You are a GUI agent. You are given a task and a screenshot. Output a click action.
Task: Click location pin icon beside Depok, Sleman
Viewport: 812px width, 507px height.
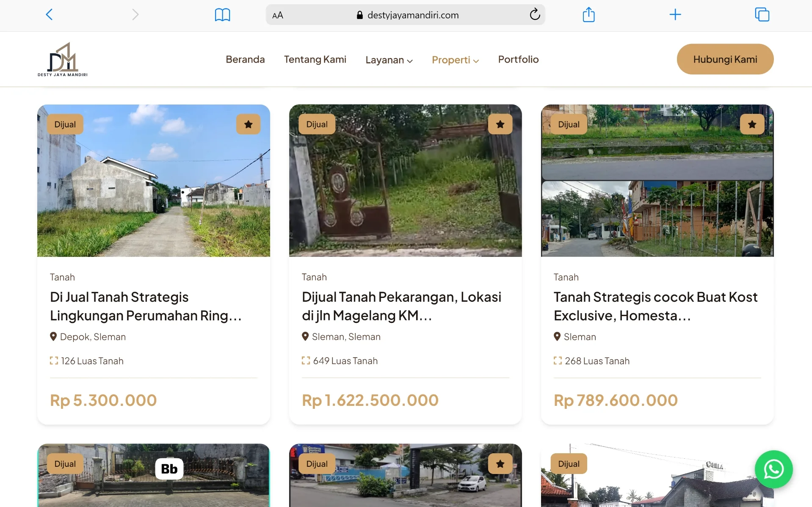pos(53,336)
